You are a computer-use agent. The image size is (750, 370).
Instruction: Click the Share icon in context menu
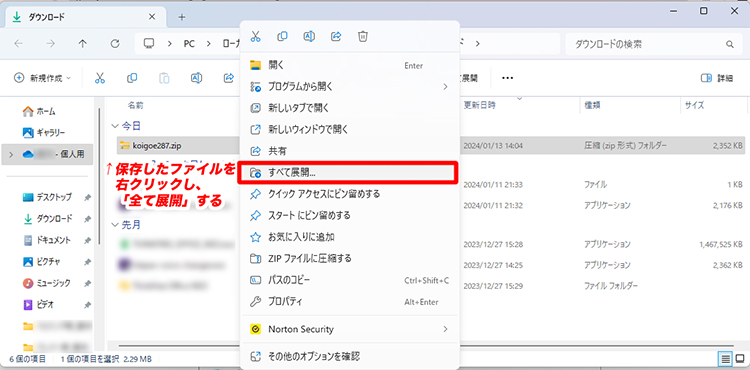click(336, 36)
